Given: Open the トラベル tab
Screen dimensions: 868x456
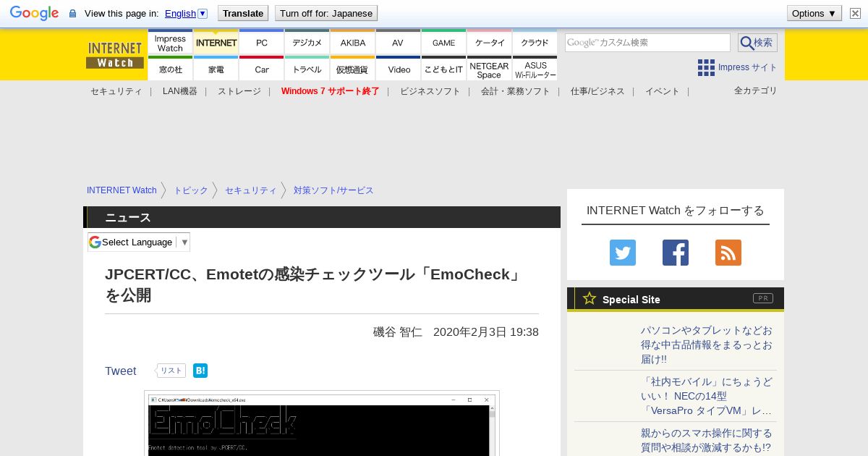Looking at the screenshot, I should click(x=307, y=69).
